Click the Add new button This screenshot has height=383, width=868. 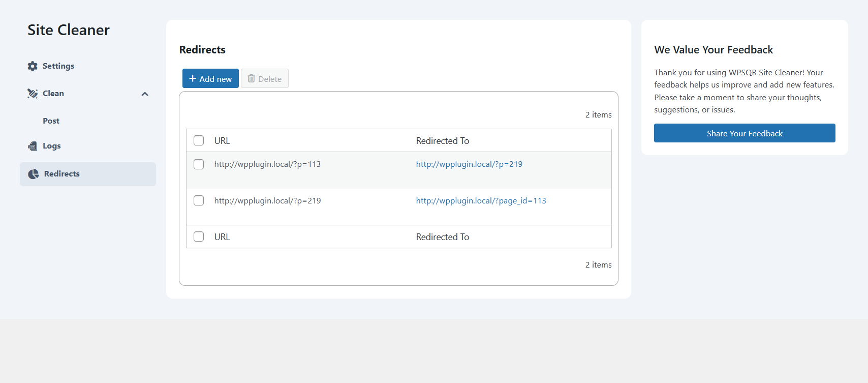(x=210, y=78)
